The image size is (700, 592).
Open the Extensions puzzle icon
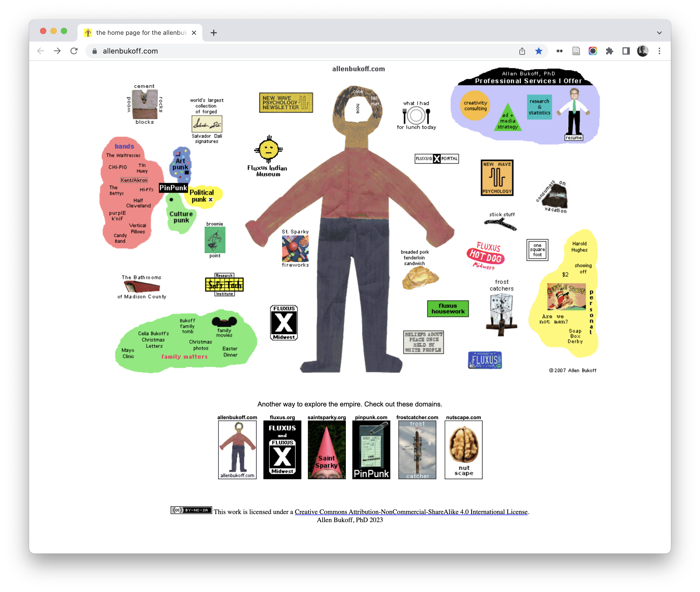coord(609,51)
